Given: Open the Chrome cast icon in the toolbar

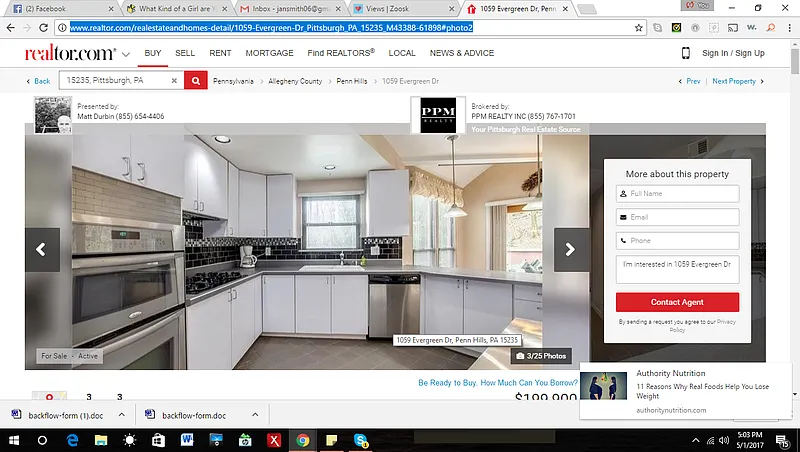Looking at the screenshot, I should tap(733, 28).
